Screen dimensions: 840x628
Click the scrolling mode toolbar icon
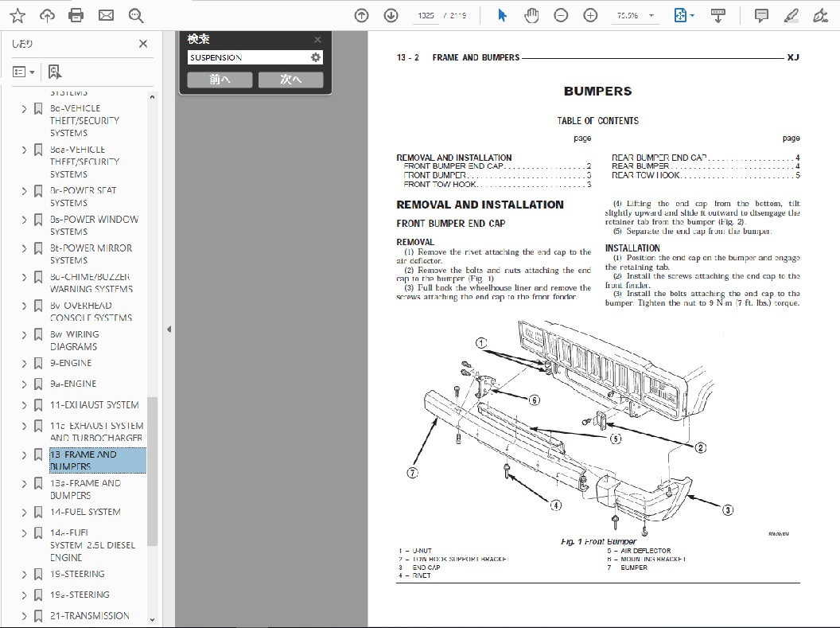(717, 16)
